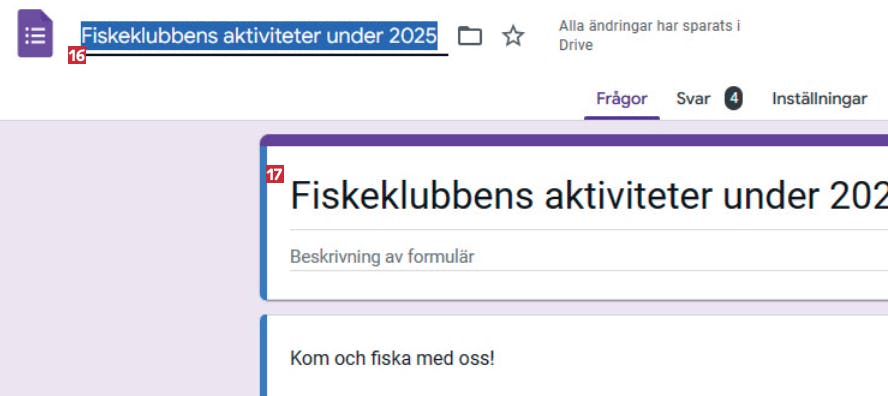Click the white space below the description field

click(577, 286)
